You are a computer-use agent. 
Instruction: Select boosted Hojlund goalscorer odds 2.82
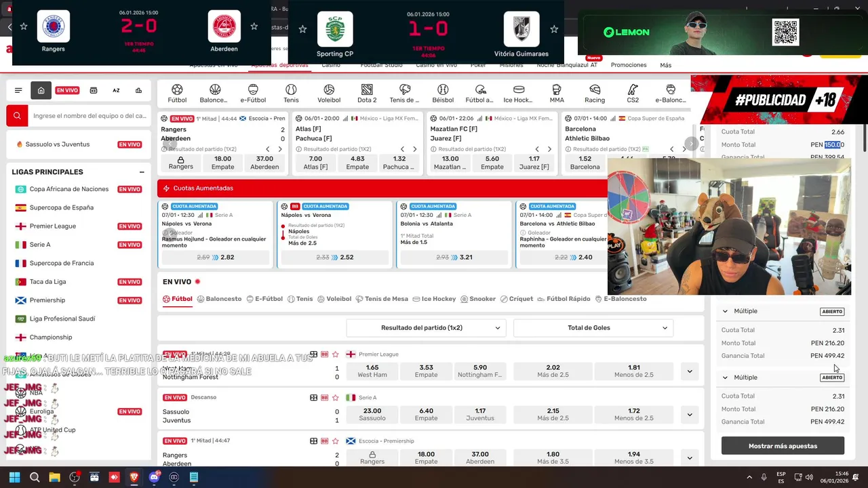click(x=216, y=258)
